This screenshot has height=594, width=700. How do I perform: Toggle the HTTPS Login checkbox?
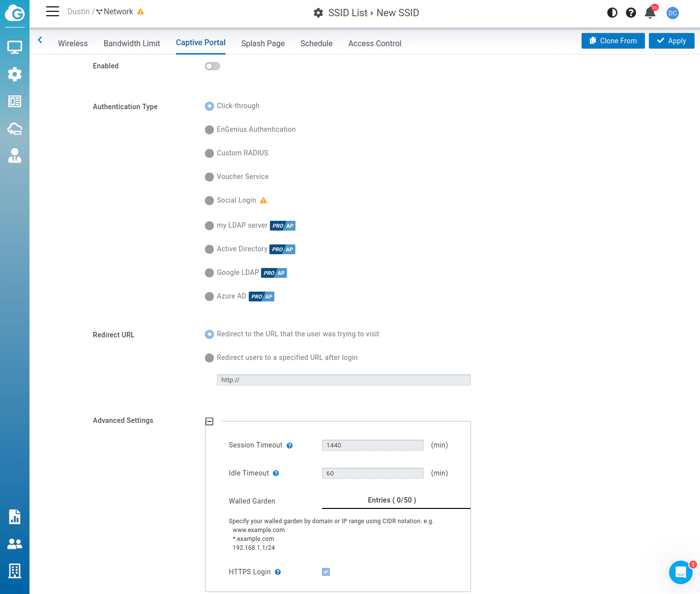(x=326, y=572)
